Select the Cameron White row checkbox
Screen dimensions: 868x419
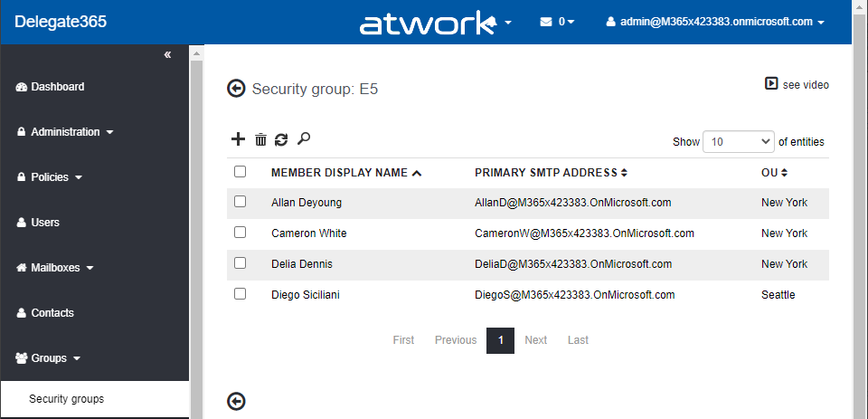(241, 233)
